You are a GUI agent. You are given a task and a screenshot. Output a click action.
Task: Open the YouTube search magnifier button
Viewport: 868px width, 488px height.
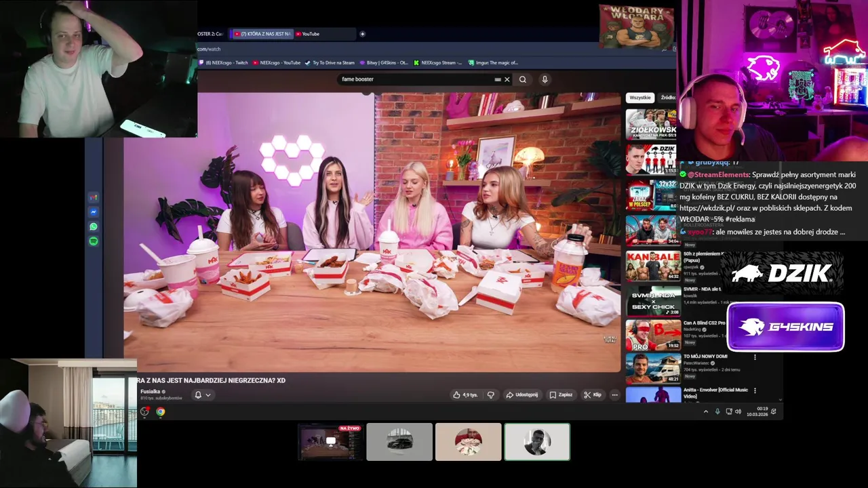(x=522, y=79)
